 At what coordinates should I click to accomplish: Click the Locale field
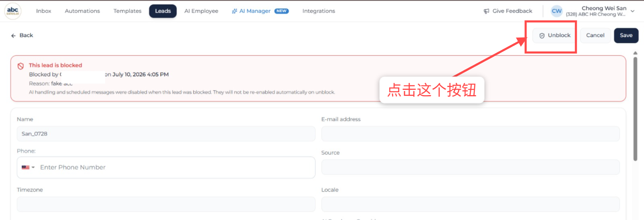(x=470, y=204)
